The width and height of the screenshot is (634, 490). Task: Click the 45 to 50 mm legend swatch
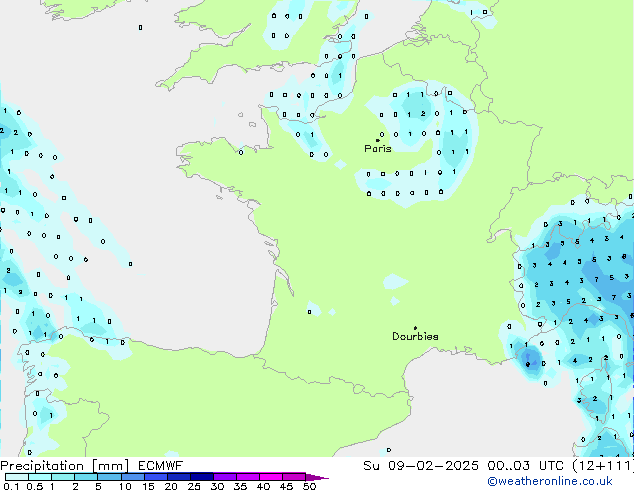(294, 477)
